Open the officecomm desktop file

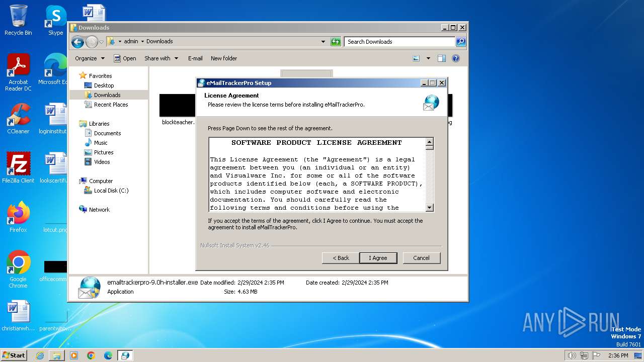(x=53, y=271)
